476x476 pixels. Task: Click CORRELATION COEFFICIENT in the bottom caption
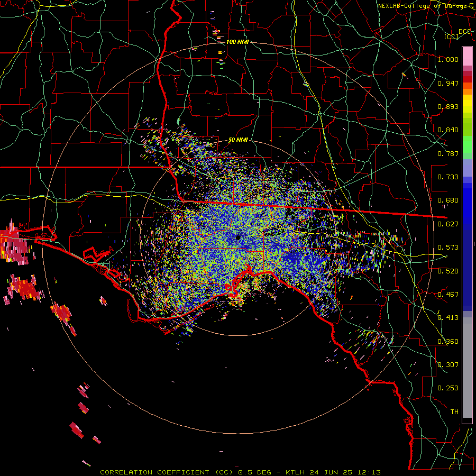click(154, 472)
